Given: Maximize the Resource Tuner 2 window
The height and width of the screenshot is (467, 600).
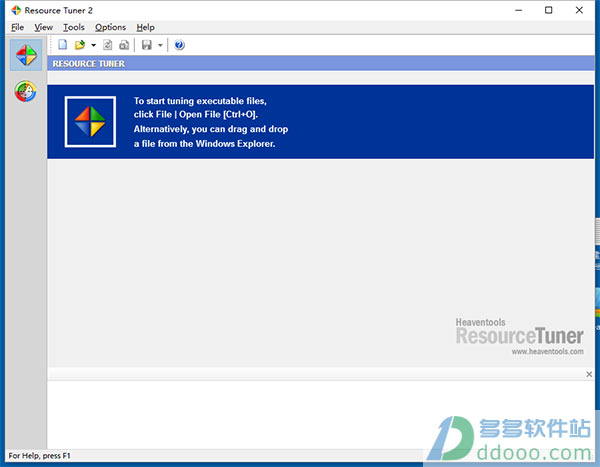Looking at the screenshot, I should coord(548,10).
